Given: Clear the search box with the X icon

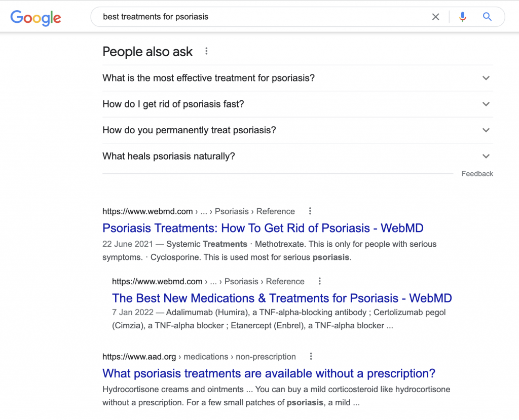Looking at the screenshot, I should 435,17.
